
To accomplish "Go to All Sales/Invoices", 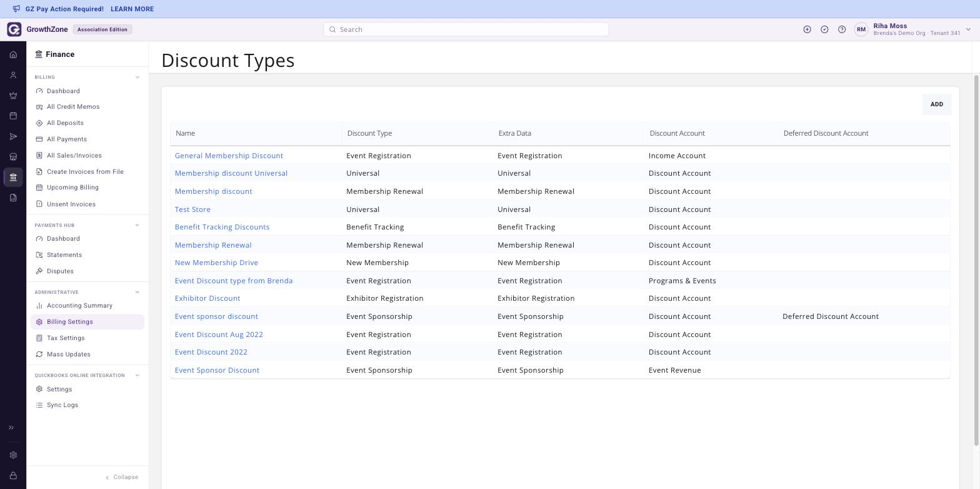I will 74,156.
